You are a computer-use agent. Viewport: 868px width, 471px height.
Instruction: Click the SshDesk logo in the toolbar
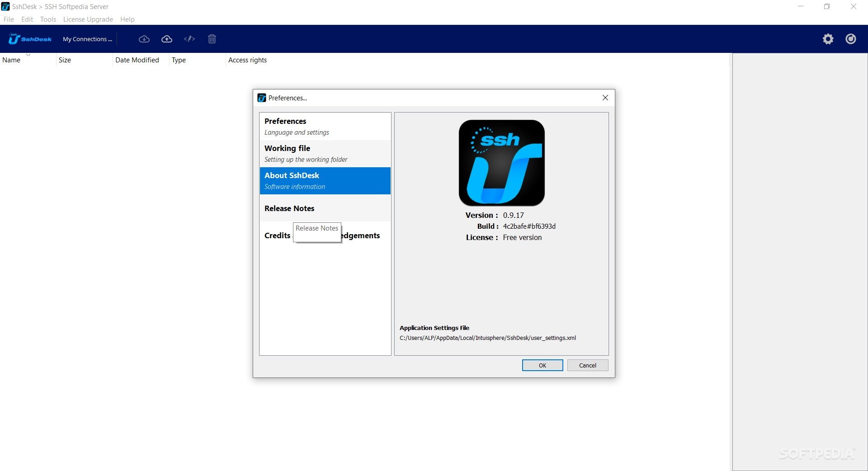tap(30, 39)
